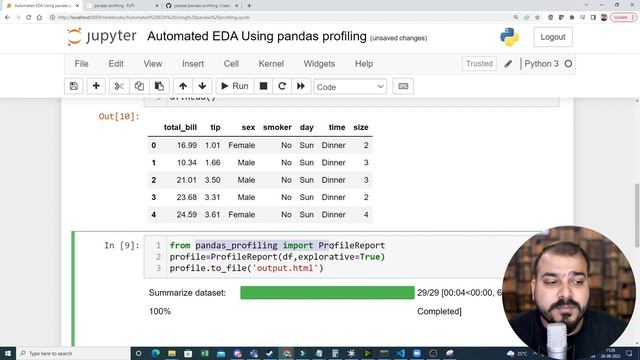Open Microsoft Edge from the taskbar
The width and height of the screenshot is (640, 360).
pos(156,353)
